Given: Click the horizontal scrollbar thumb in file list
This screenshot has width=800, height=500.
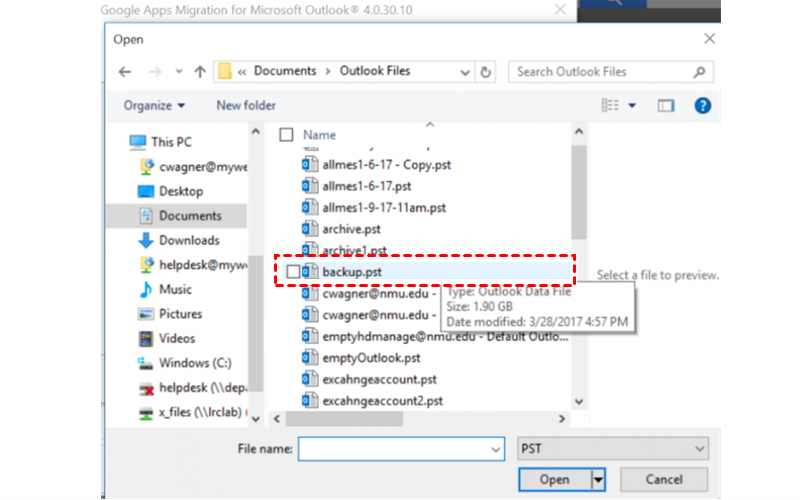Looking at the screenshot, I should pos(344,419).
